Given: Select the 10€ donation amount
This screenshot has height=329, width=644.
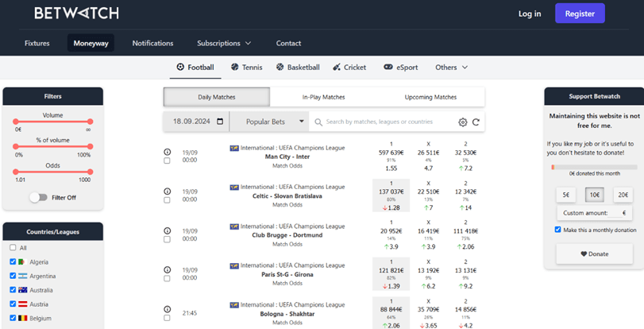Looking at the screenshot, I should [595, 195].
